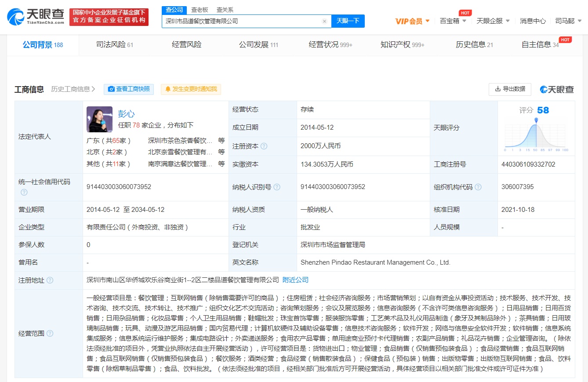
Task: Select the 公司发展 tab
Action: [x=258, y=45]
